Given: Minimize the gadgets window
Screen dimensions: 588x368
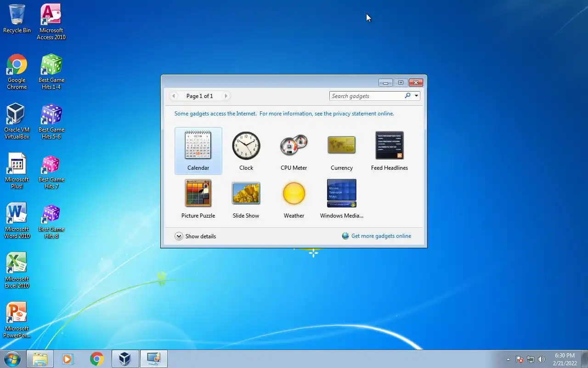Looking at the screenshot, I should point(385,83).
